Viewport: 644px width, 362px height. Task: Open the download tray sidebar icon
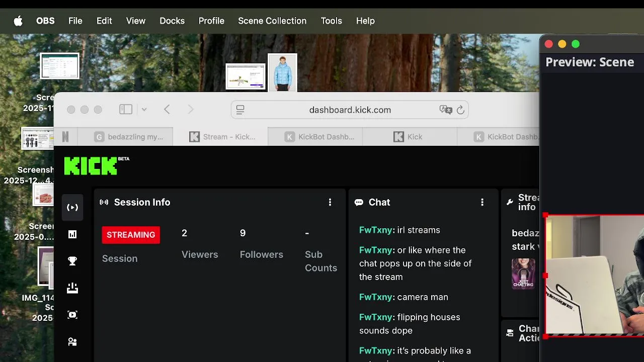tap(72, 288)
